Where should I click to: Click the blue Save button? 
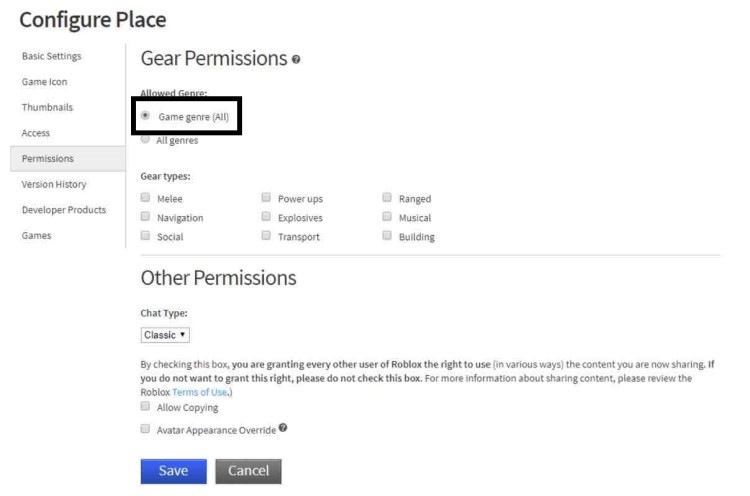pos(173,471)
